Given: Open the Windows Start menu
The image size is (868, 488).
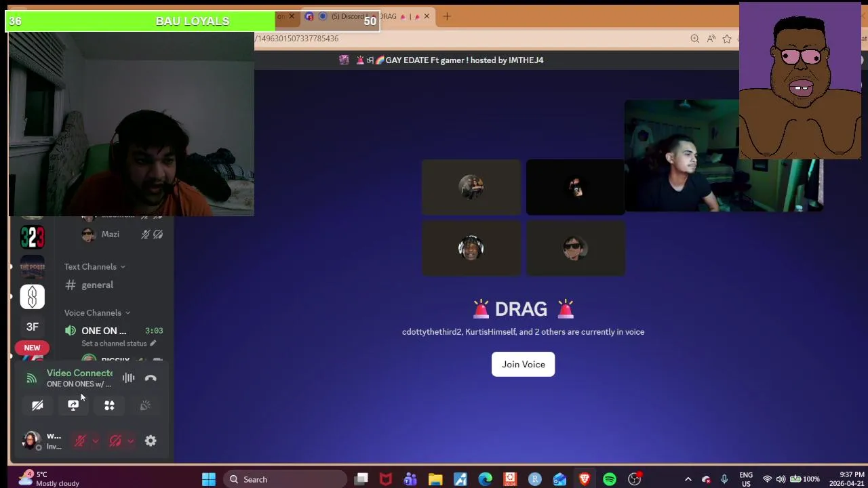Looking at the screenshot, I should click(x=209, y=479).
